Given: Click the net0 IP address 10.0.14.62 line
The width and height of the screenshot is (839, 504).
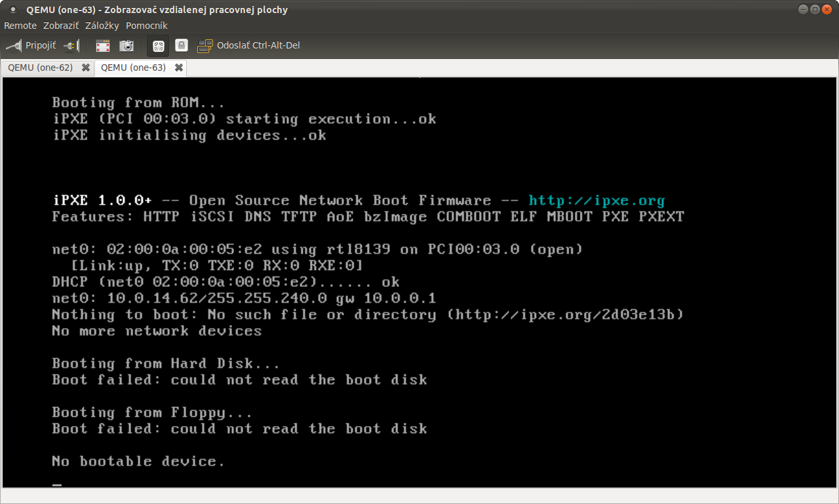Looking at the screenshot, I should coord(244,299).
